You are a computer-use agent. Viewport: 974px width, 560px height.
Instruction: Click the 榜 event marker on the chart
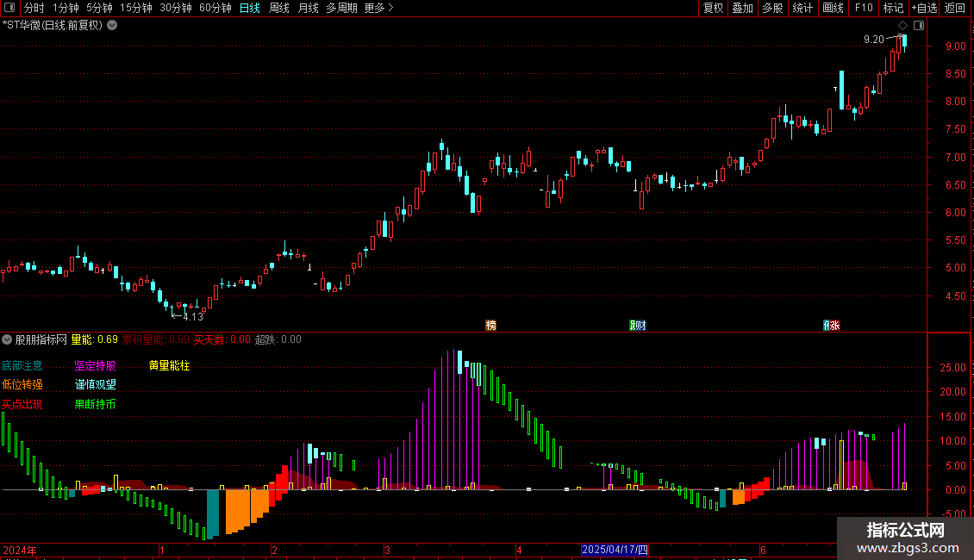[x=490, y=326]
